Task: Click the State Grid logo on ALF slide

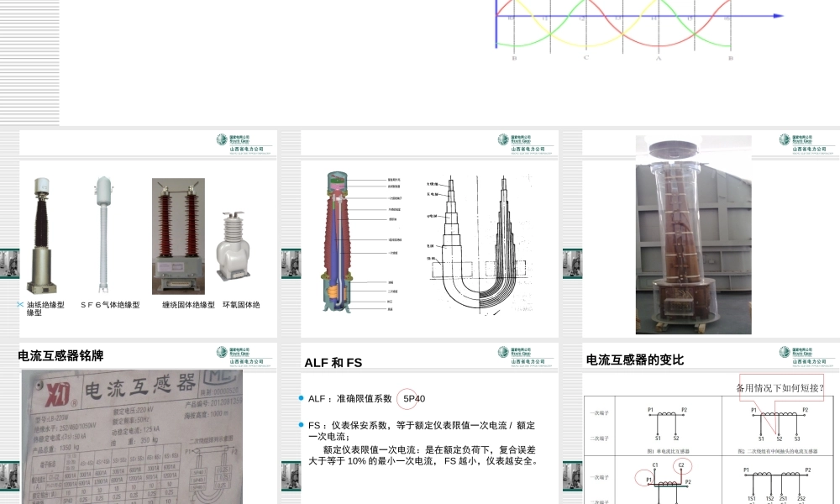Action: pos(526,357)
